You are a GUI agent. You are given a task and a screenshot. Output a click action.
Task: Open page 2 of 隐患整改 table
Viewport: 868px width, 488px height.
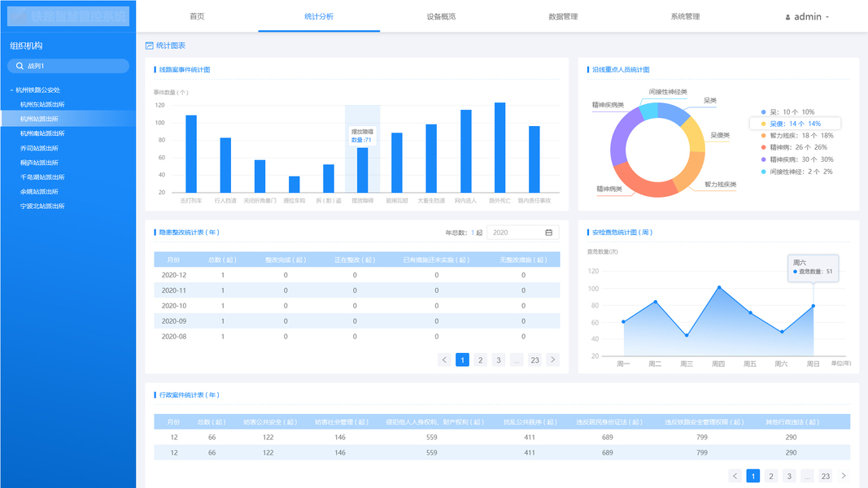coord(481,359)
